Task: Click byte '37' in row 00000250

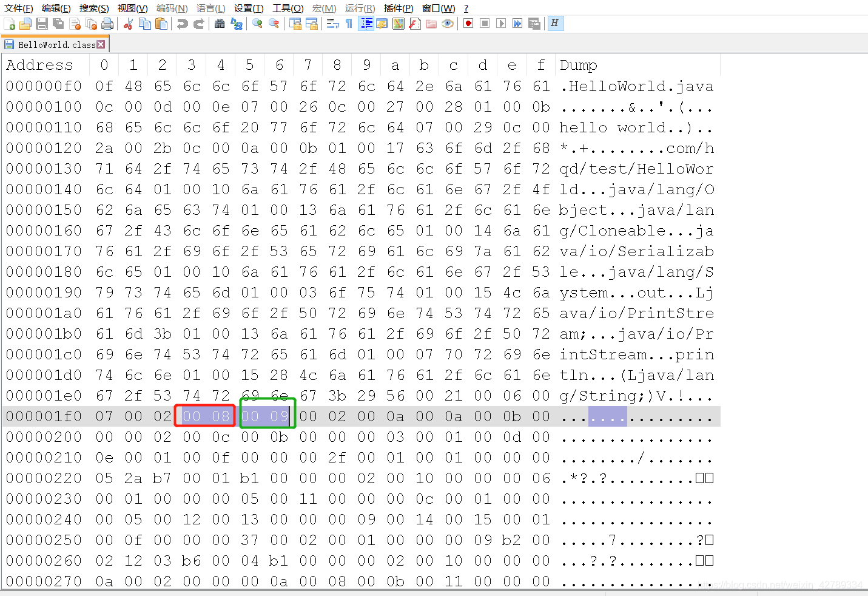Action: click(x=250, y=540)
